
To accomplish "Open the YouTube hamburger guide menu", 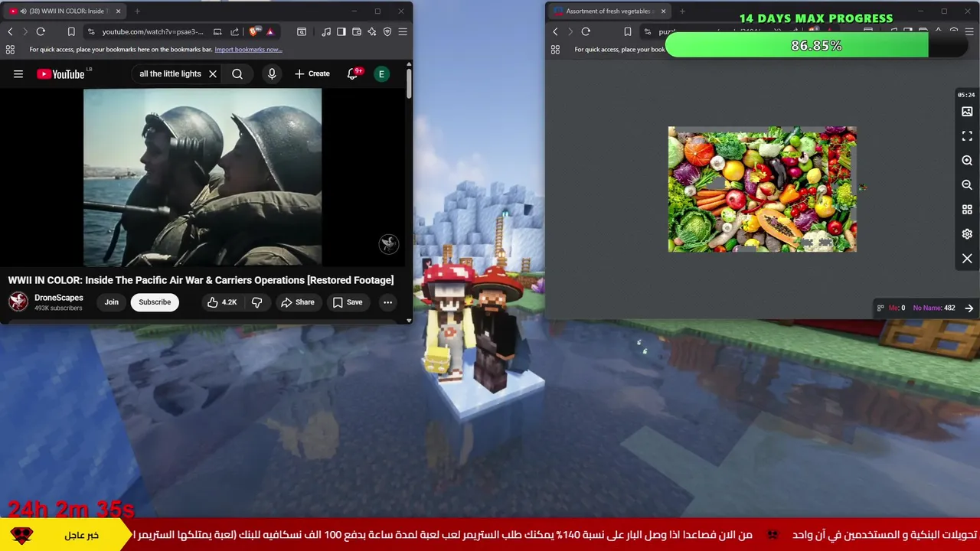I will (18, 74).
